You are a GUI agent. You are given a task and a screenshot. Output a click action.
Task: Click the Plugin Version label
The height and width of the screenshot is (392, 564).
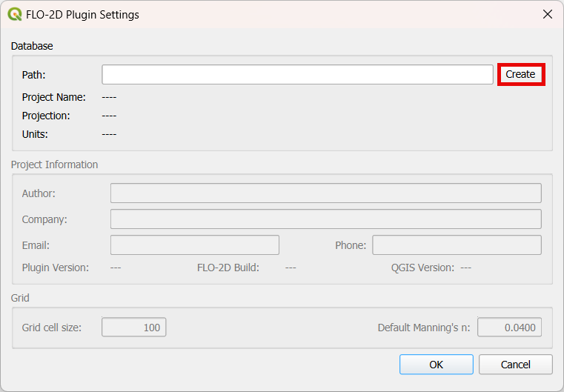click(56, 268)
